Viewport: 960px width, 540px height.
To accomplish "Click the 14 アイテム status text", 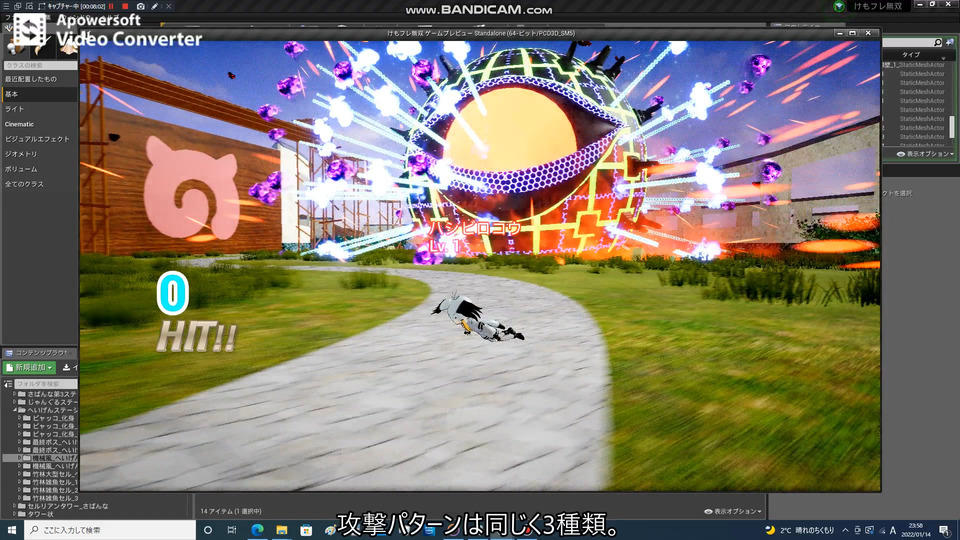I will tap(231, 511).
